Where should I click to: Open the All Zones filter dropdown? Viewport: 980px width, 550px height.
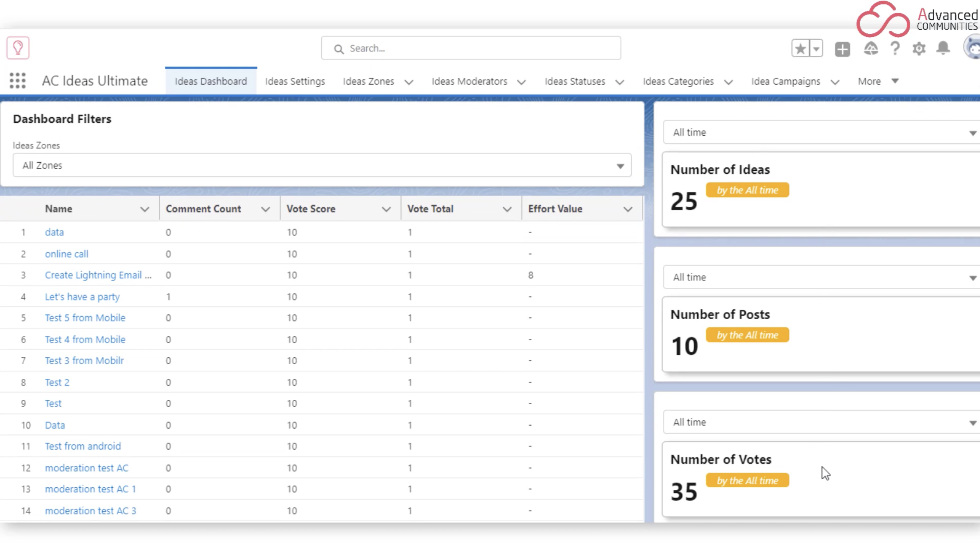pyautogui.click(x=322, y=165)
